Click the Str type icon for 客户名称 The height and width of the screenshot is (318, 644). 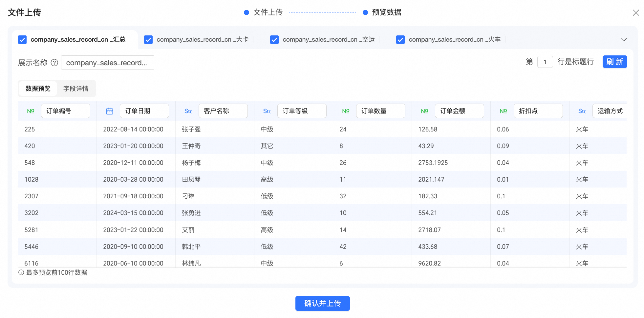click(x=188, y=111)
